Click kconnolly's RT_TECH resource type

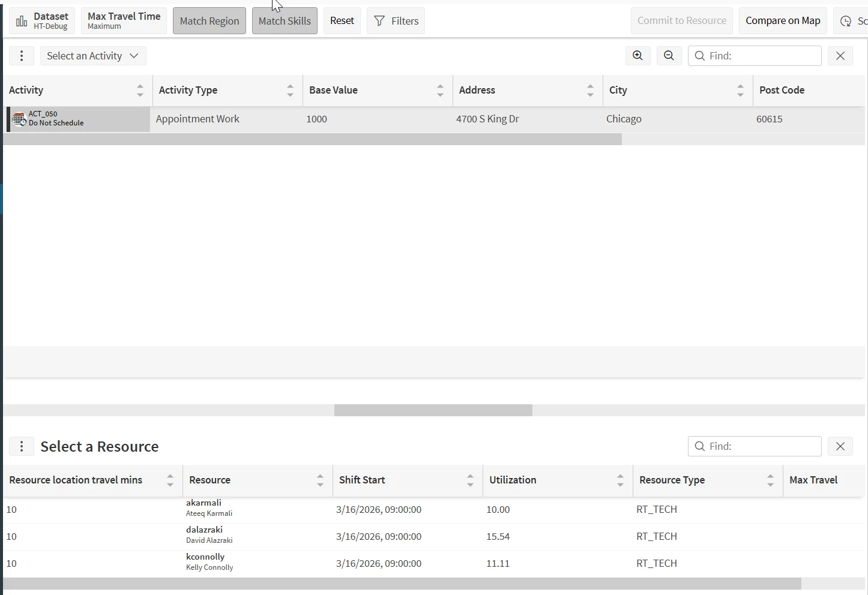coord(657,564)
